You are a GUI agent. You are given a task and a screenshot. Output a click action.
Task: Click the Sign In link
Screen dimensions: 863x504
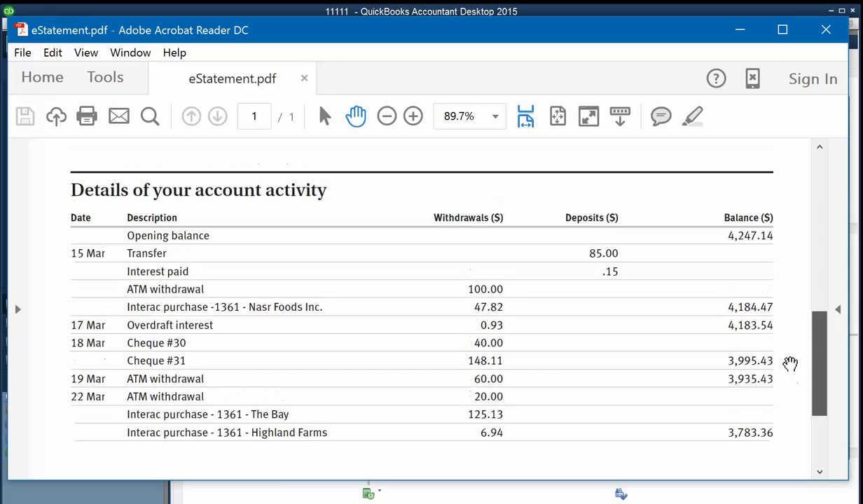click(x=813, y=79)
